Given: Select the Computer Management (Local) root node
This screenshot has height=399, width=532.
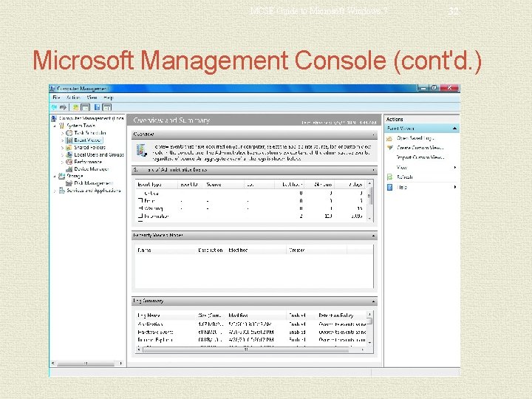Looking at the screenshot, I should coord(92,118).
